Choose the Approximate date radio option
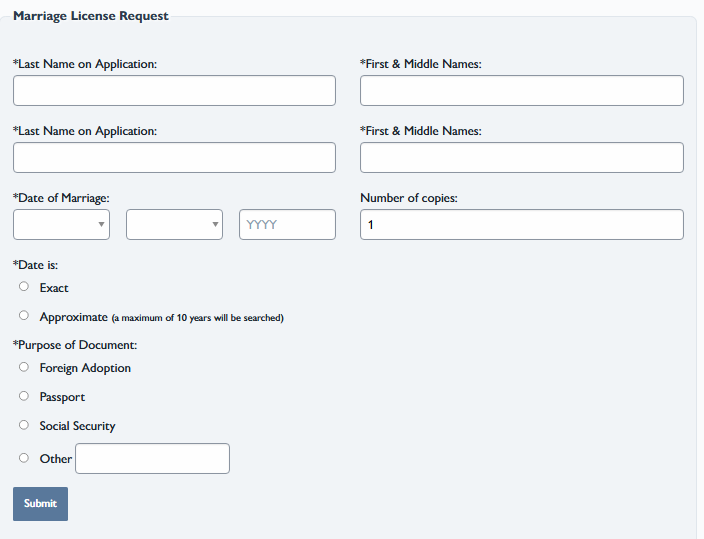Image resolution: width=704 pixels, height=539 pixels. pos(24,316)
